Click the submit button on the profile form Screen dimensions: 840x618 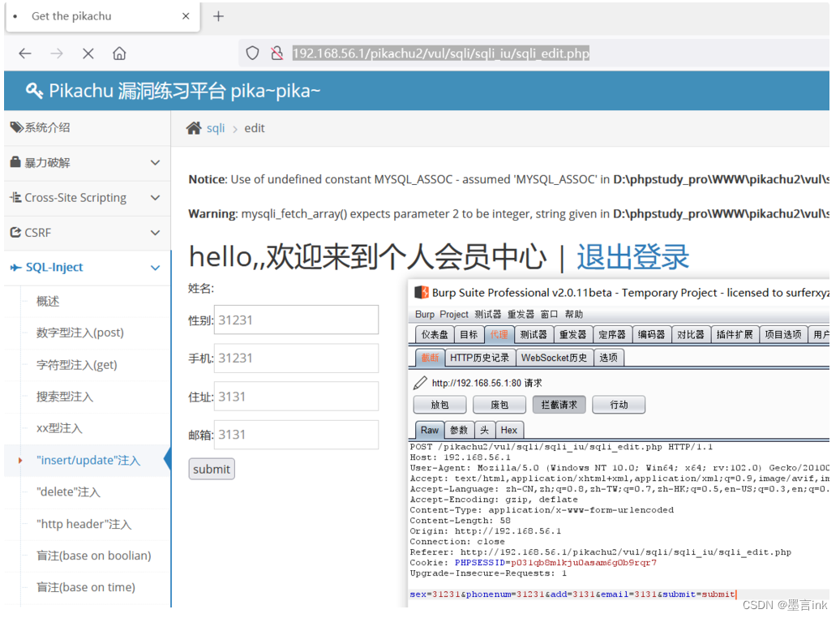coord(212,469)
